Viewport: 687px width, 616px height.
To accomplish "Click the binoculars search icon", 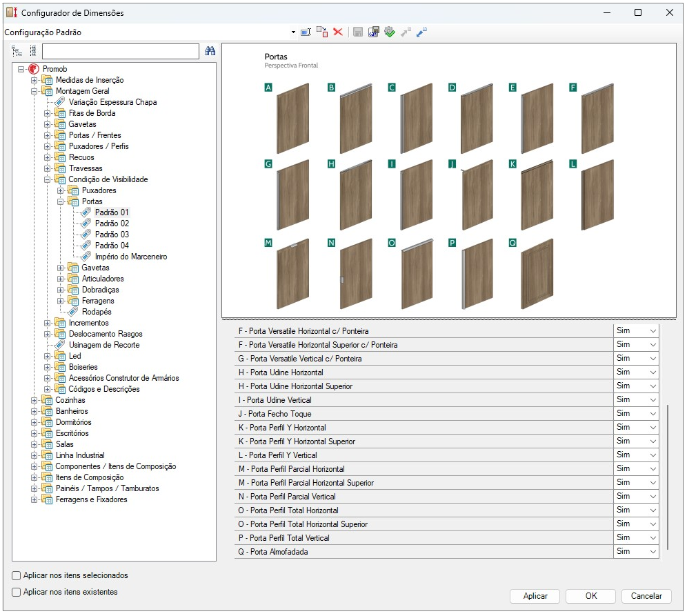I will pos(210,51).
